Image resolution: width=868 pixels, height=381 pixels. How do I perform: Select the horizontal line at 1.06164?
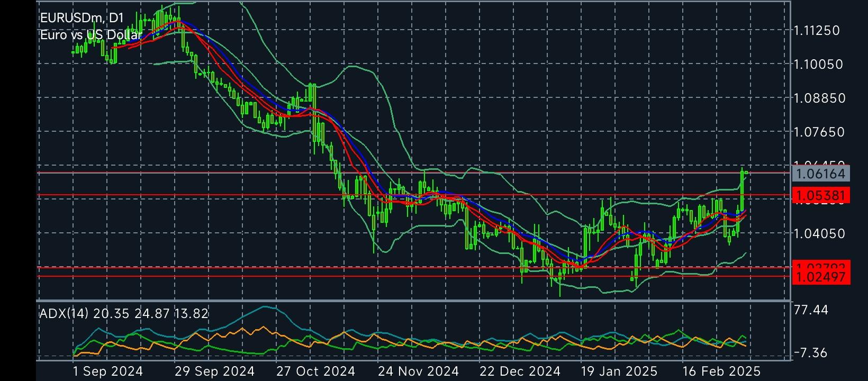click(x=413, y=173)
